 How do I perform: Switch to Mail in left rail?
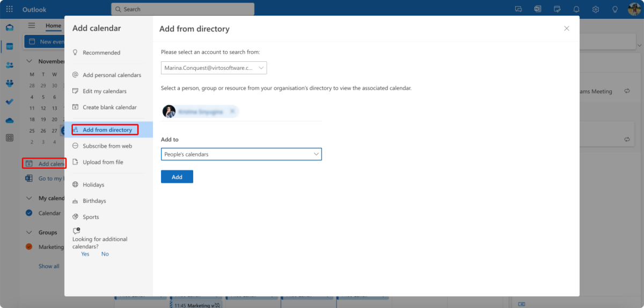pyautogui.click(x=10, y=28)
